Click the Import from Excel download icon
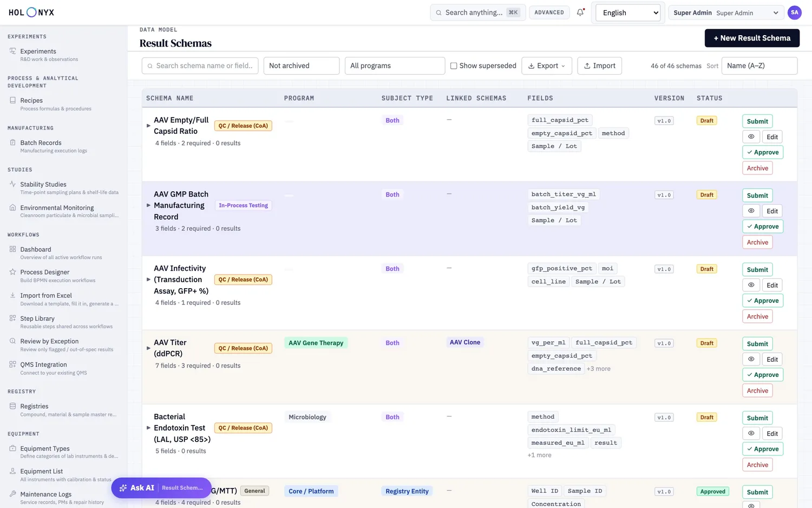 (x=12, y=295)
